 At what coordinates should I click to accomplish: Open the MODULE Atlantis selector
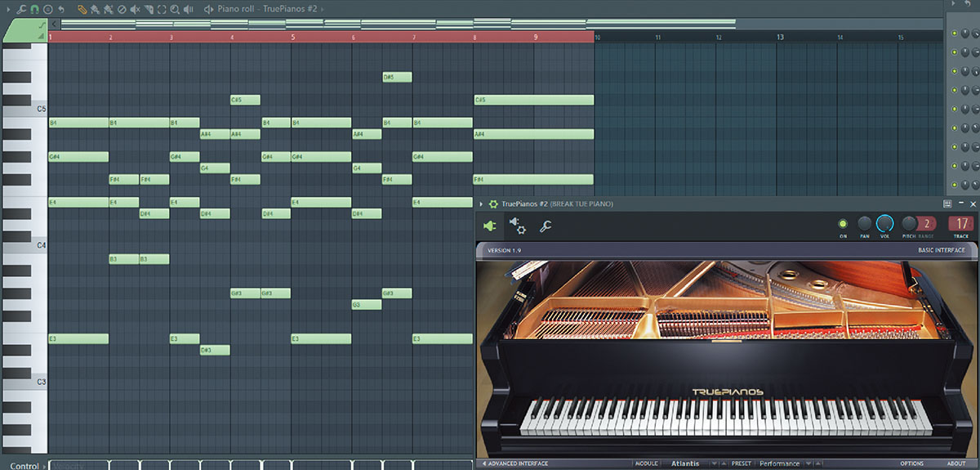coord(685,463)
